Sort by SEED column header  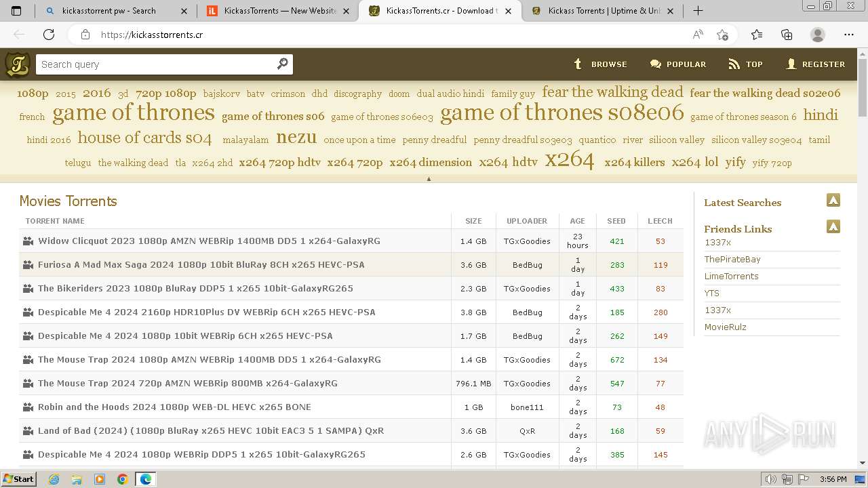[616, 221]
